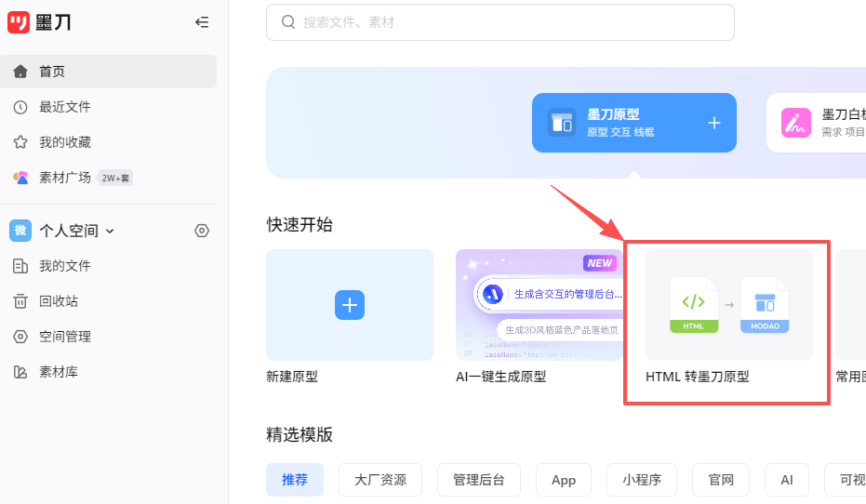The width and height of the screenshot is (866, 504).
Task: Click the plus on 墨刀原型 card
Action: click(714, 123)
